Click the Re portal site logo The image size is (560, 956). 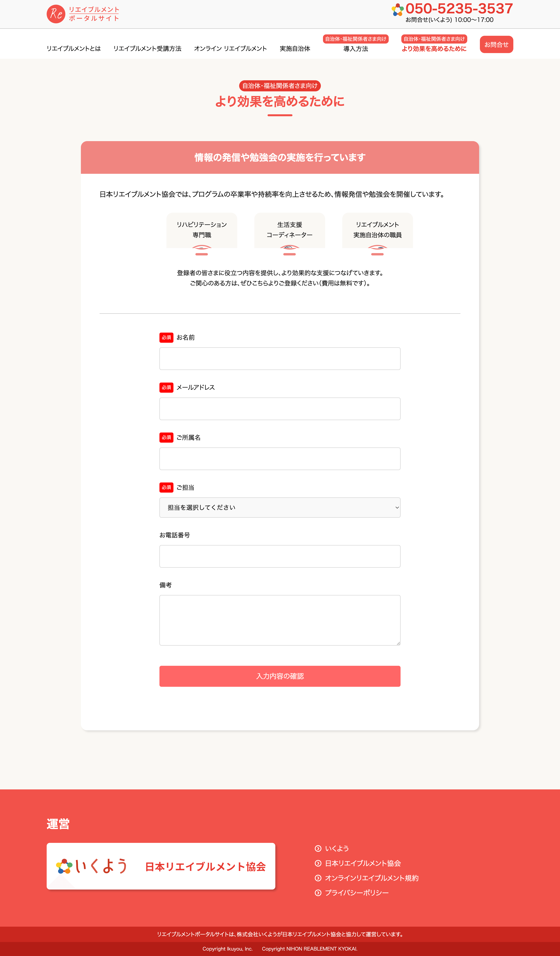point(83,14)
